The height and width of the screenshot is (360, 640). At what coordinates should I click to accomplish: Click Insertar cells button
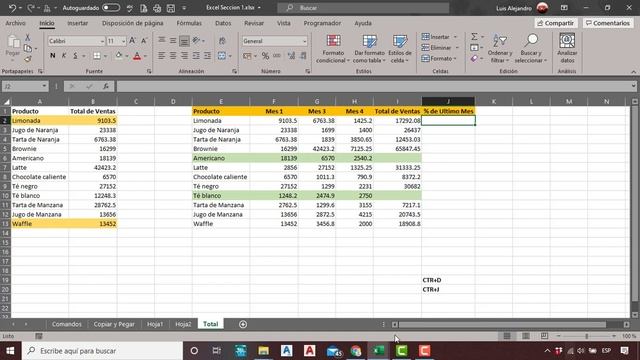pos(436,37)
